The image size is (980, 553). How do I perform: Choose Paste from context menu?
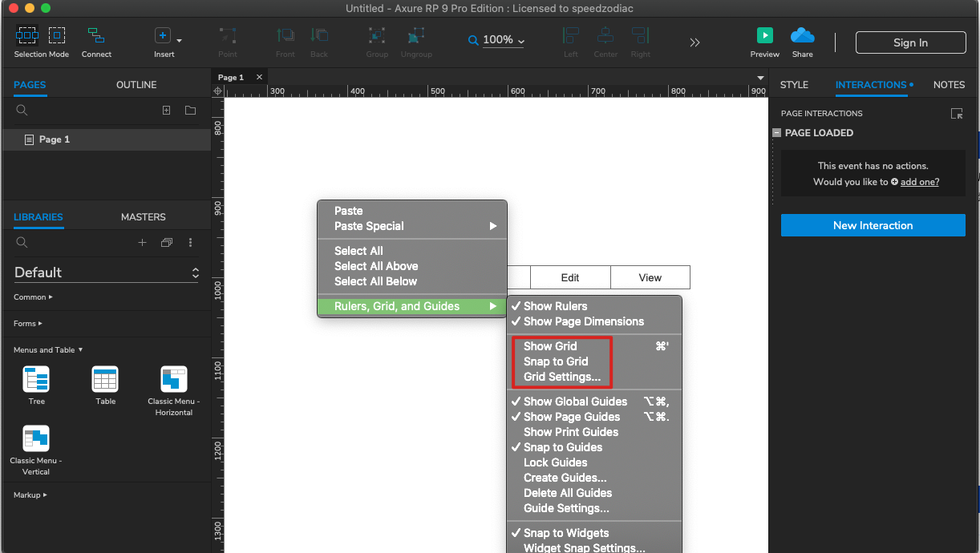(x=412, y=211)
